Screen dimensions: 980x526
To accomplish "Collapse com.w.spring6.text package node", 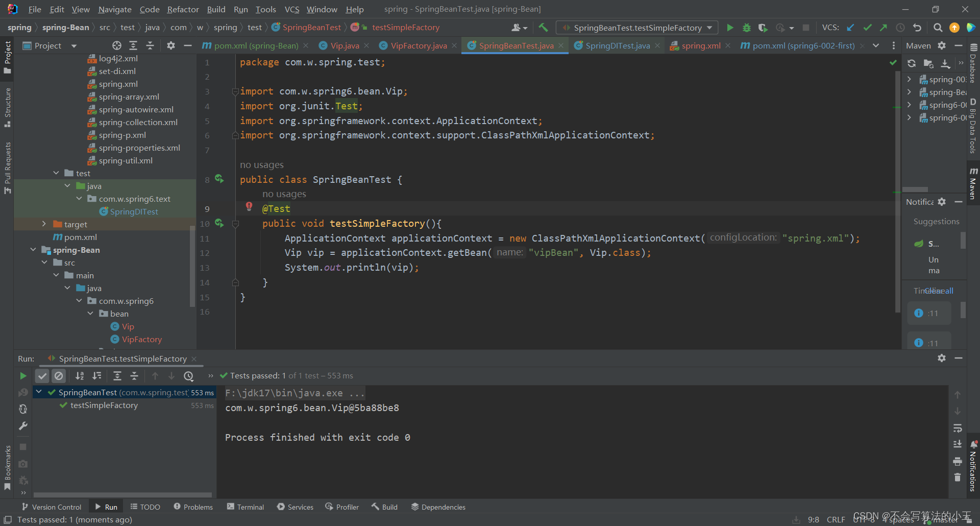I will (x=79, y=199).
